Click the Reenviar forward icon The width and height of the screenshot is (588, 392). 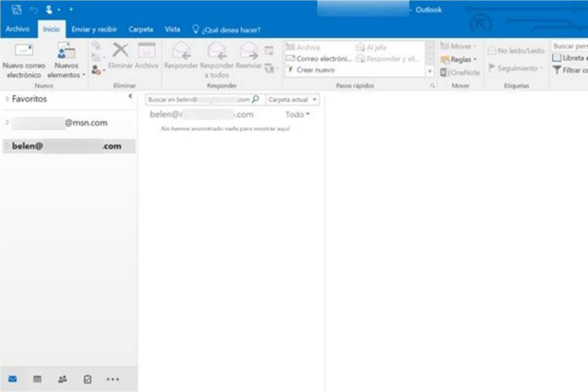click(x=248, y=54)
